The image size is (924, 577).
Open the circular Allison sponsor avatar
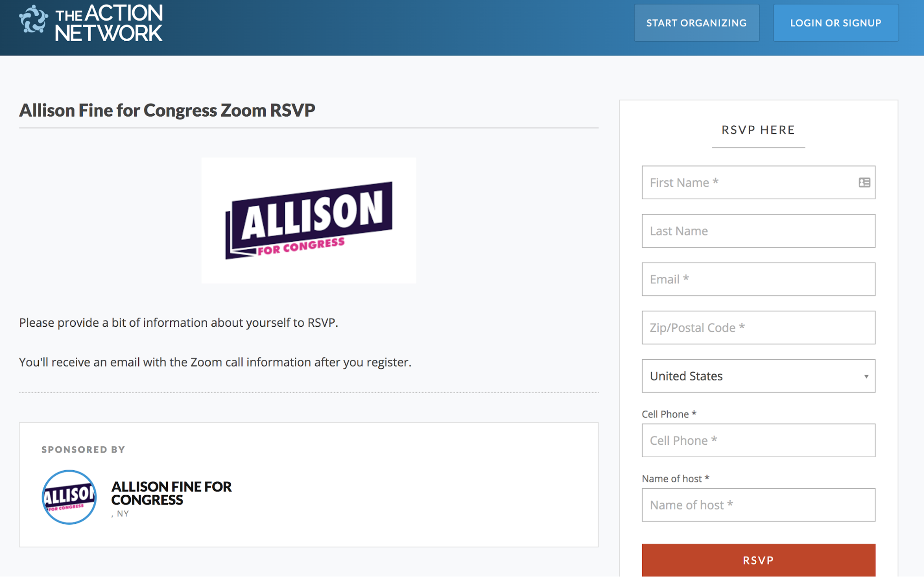[69, 497]
